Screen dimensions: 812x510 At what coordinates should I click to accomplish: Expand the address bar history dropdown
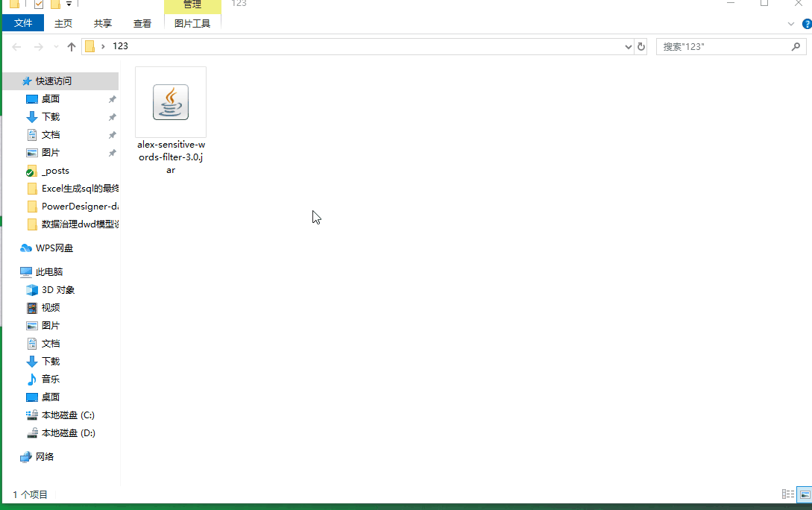click(628, 46)
